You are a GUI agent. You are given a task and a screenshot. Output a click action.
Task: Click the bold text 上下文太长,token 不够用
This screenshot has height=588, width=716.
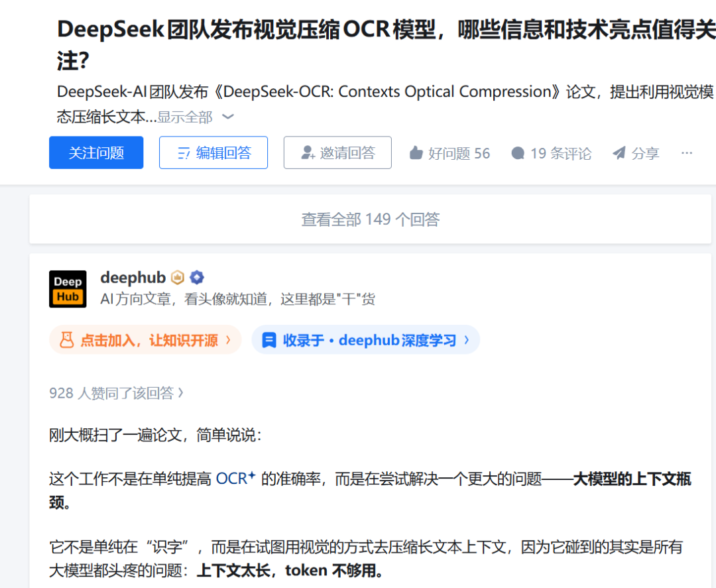pyautogui.click(x=290, y=570)
